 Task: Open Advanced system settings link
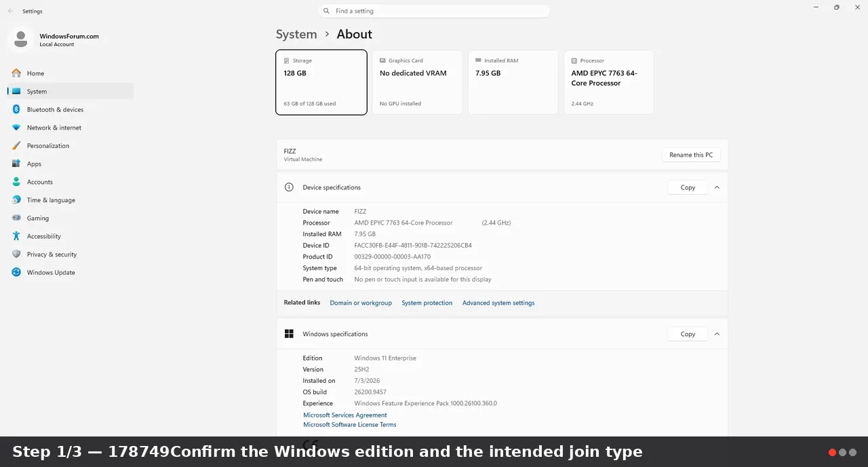click(498, 303)
